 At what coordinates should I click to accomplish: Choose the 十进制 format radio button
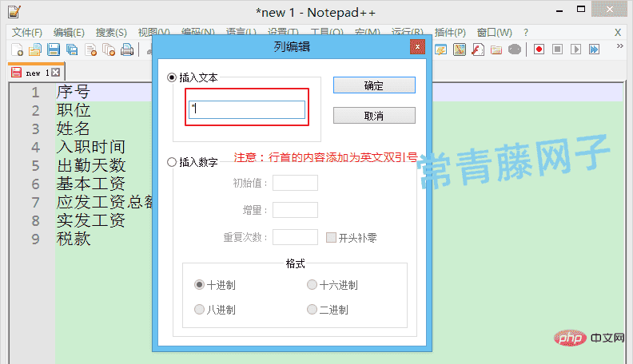(x=199, y=285)
